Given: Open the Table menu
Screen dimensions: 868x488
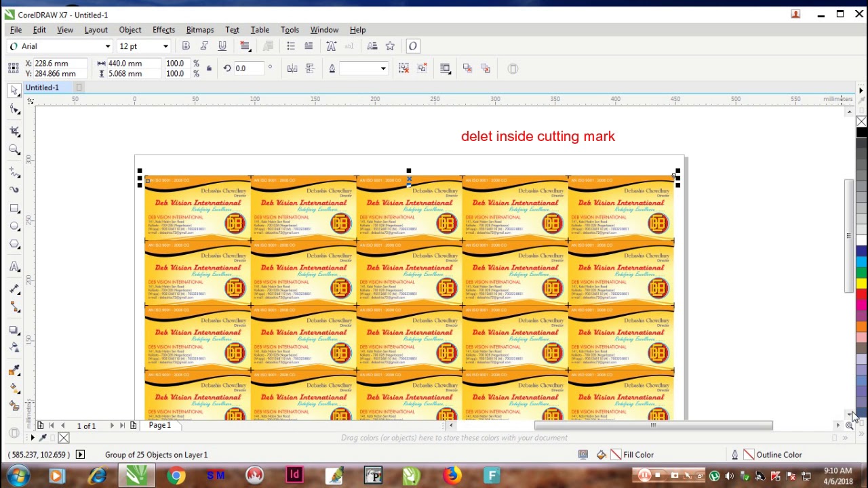Looking at the screenshot, I should coord(260,30).
